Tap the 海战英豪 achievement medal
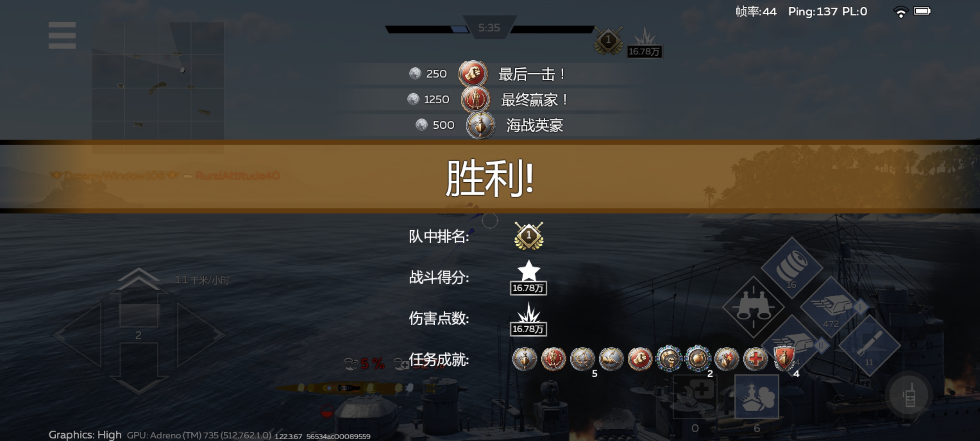This screenshot has width=980, height=441. pyautogui.click(x=480, y=125)
